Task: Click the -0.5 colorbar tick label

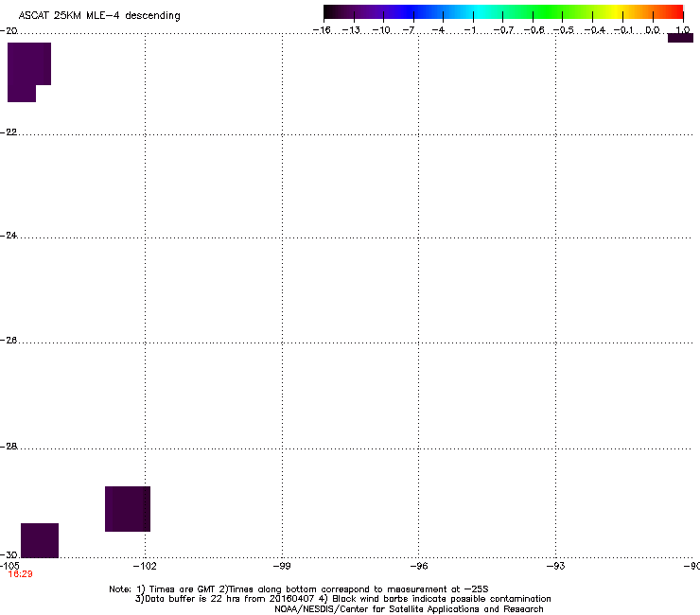Action: pos(564,30)
